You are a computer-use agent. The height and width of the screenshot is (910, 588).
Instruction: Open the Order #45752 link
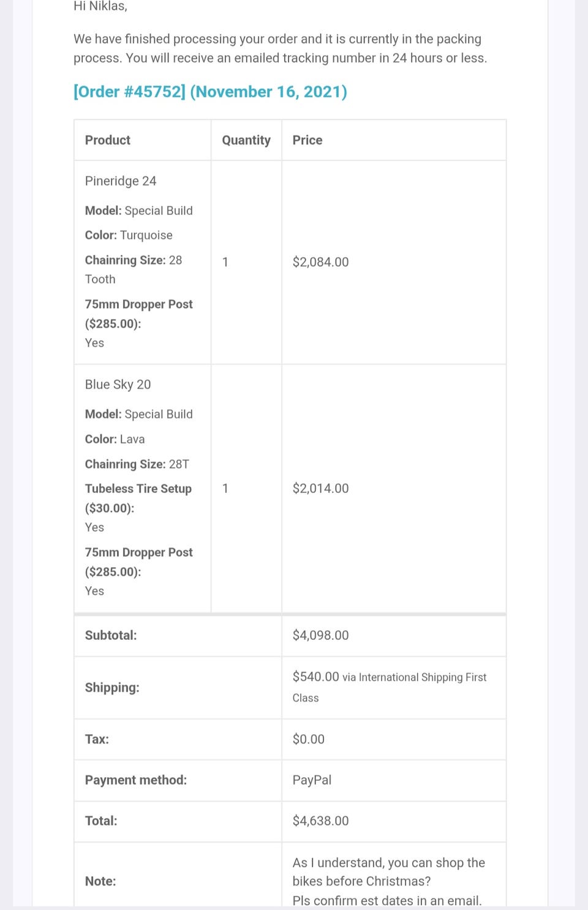[210, 92]
